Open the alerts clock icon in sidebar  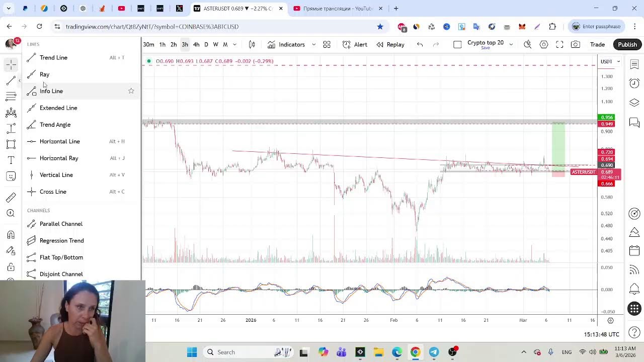634,83
